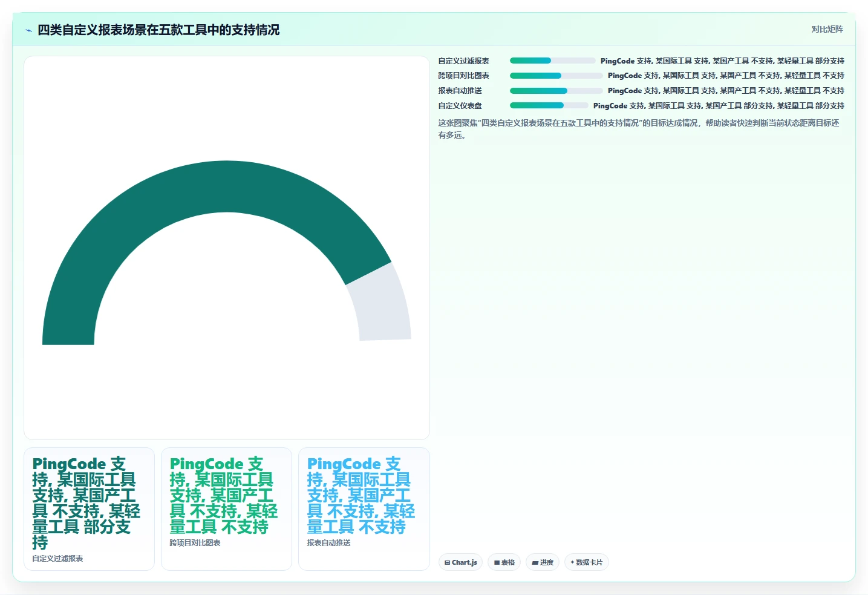Click the 自定义仪表盘 progress bar
Screen dimensions: 868x595
549,105
